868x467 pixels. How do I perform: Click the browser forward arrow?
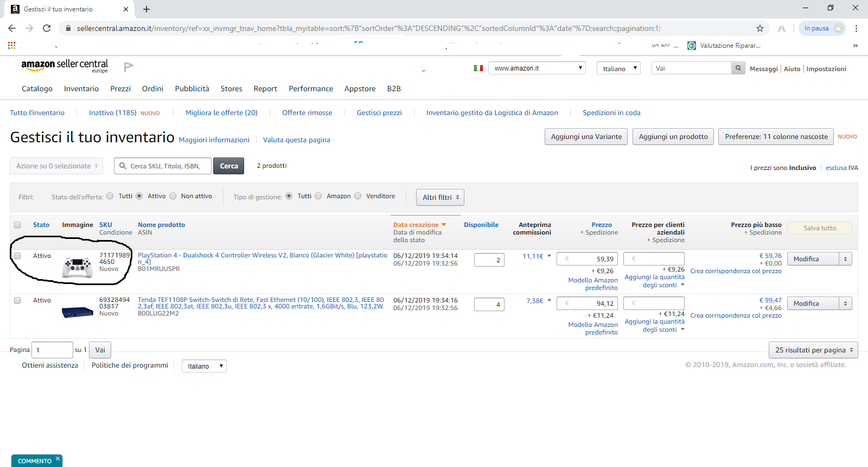click(x=29, y=28)
